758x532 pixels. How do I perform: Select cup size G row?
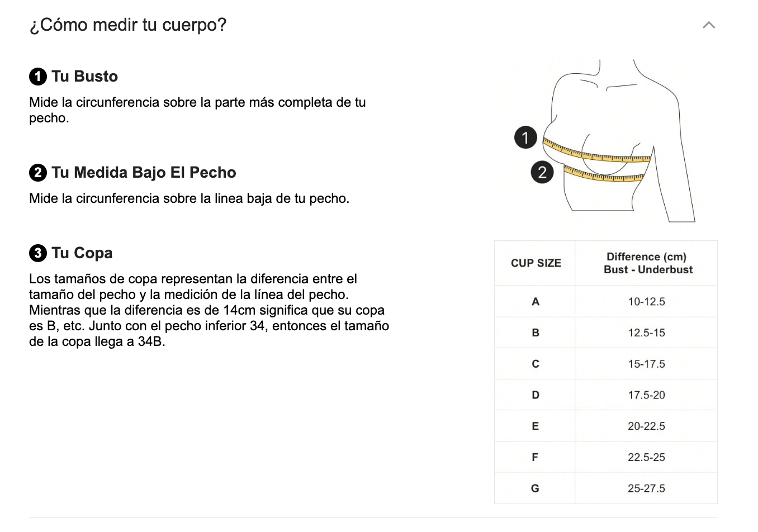pos(536,488)
